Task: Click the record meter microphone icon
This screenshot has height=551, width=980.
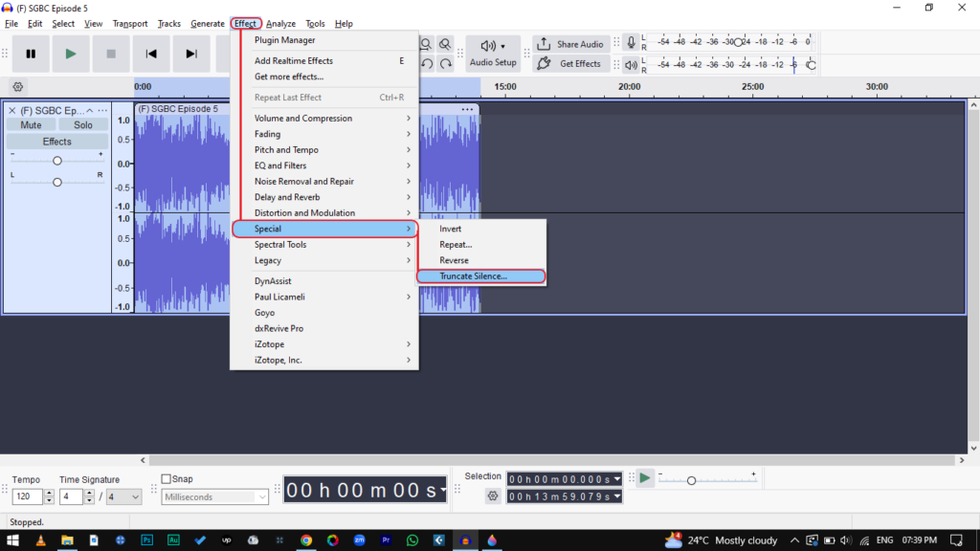Action: 631,43
